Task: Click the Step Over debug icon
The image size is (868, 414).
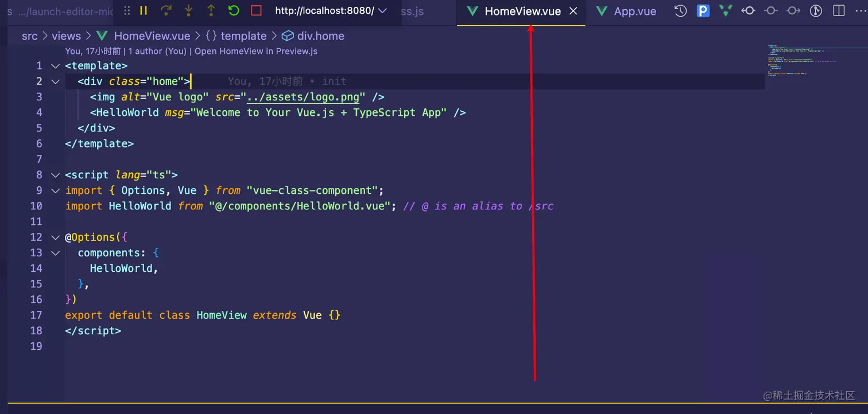Action: [166, 10]
